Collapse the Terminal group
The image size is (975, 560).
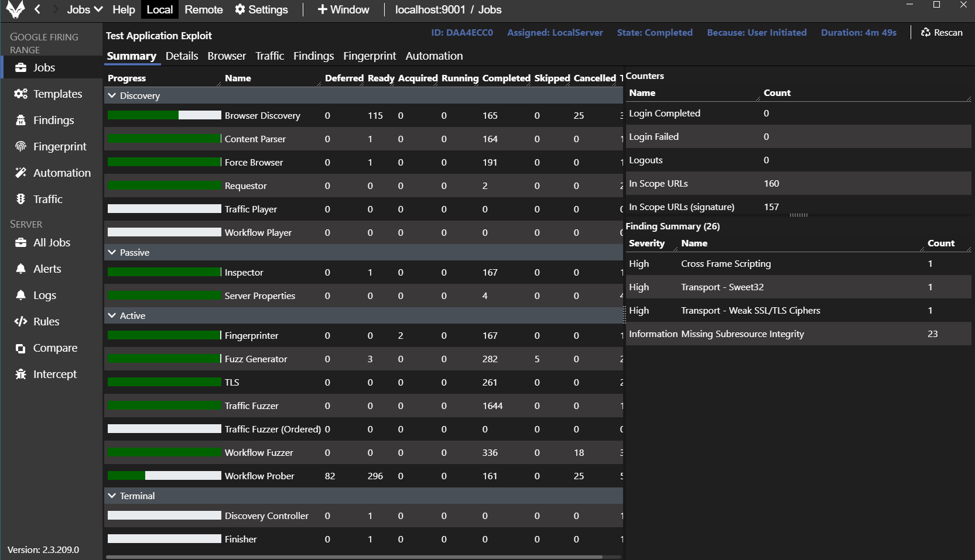(x=112, y=496)
